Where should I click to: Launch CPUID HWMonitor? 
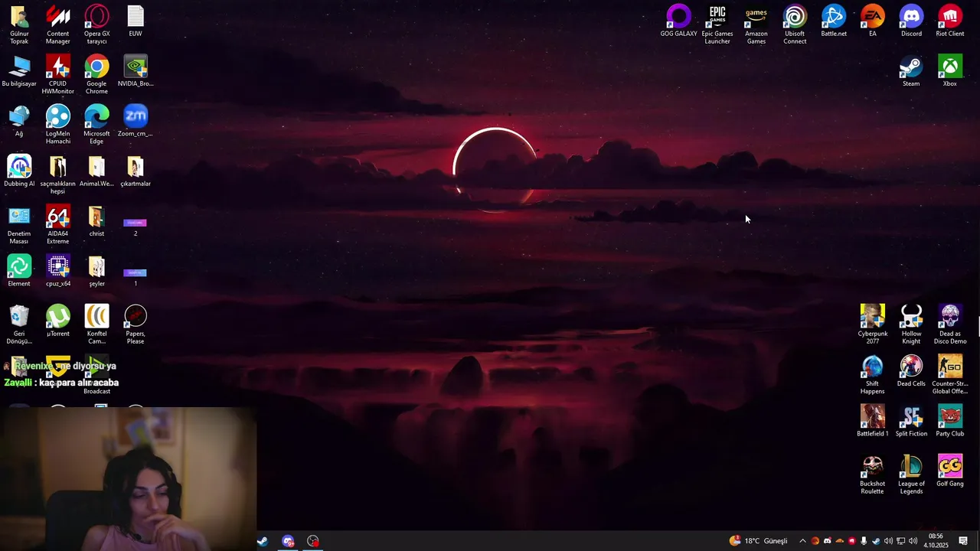(x=58, y=74)
